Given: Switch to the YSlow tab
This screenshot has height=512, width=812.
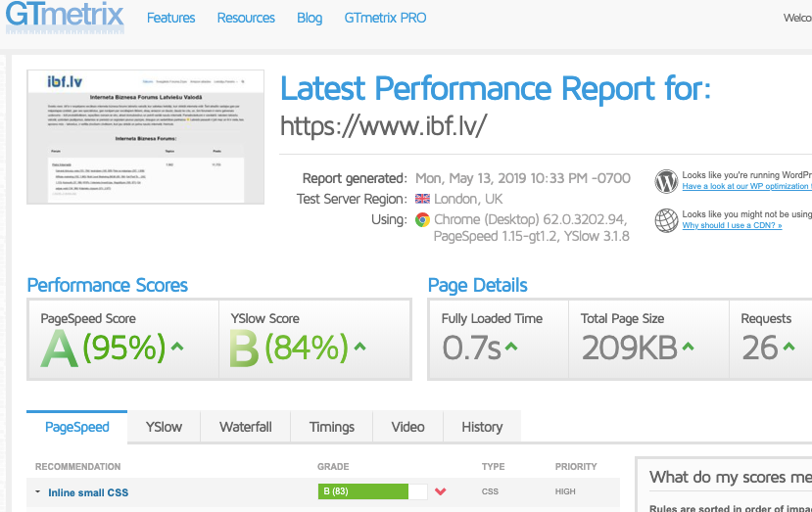Looking at the screenshot, I should pos(164,427).
